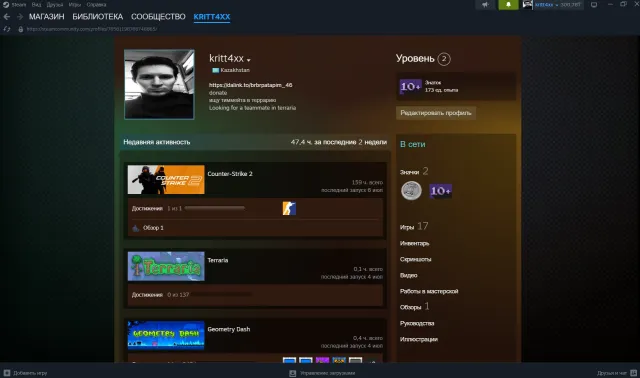Open the Вид menu
Screen dimensions: 640x378
(36, 4)
